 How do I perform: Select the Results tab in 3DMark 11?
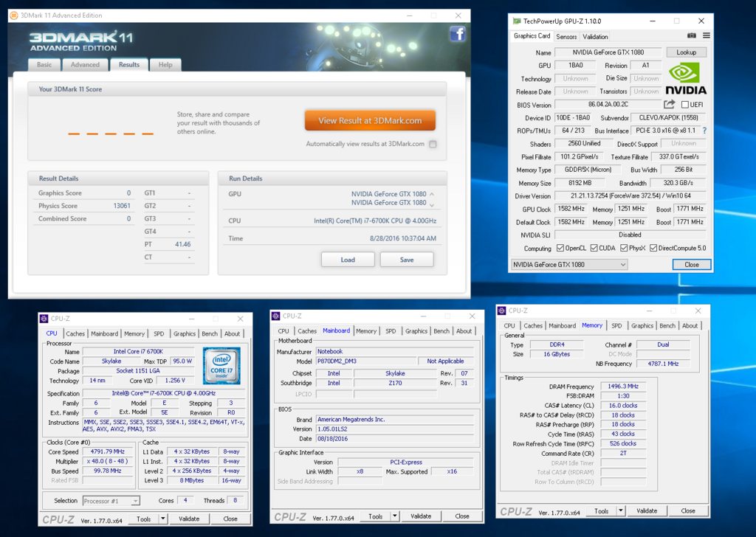(128, 64)
